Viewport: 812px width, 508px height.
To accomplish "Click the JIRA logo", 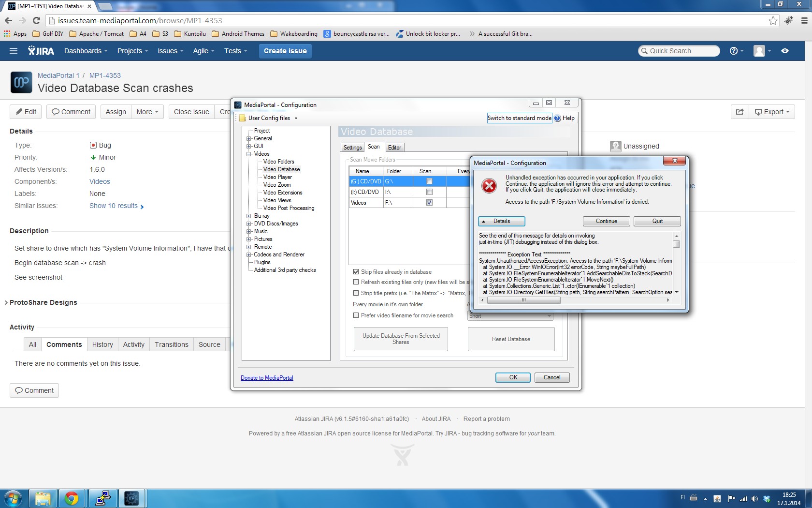I will [41, 51].
